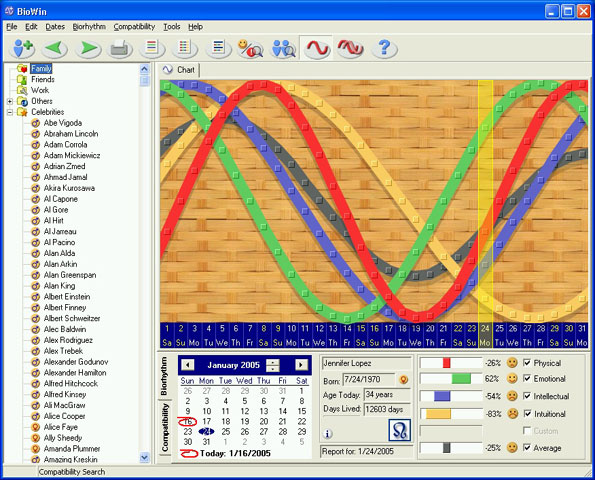Select Al Pacino in celebrities list

[x=59, y=242]
